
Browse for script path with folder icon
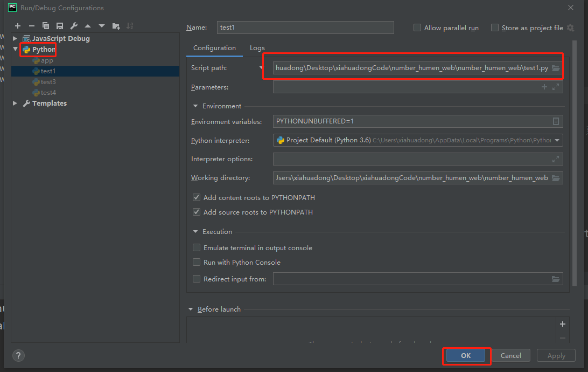tap(556, 68)
